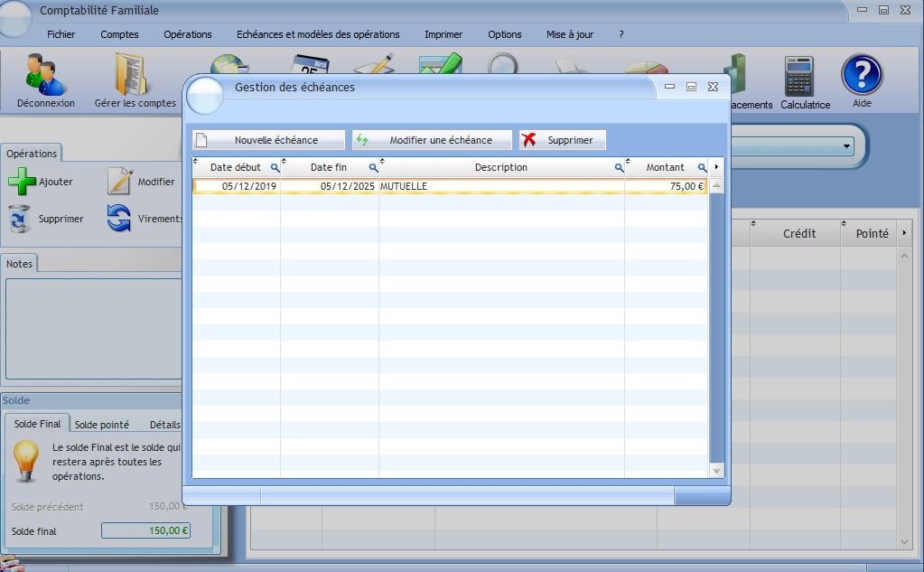This screenshot has height=572, width=924.
Task: Click the Crédit column header
Action: (x=799, y=233)
